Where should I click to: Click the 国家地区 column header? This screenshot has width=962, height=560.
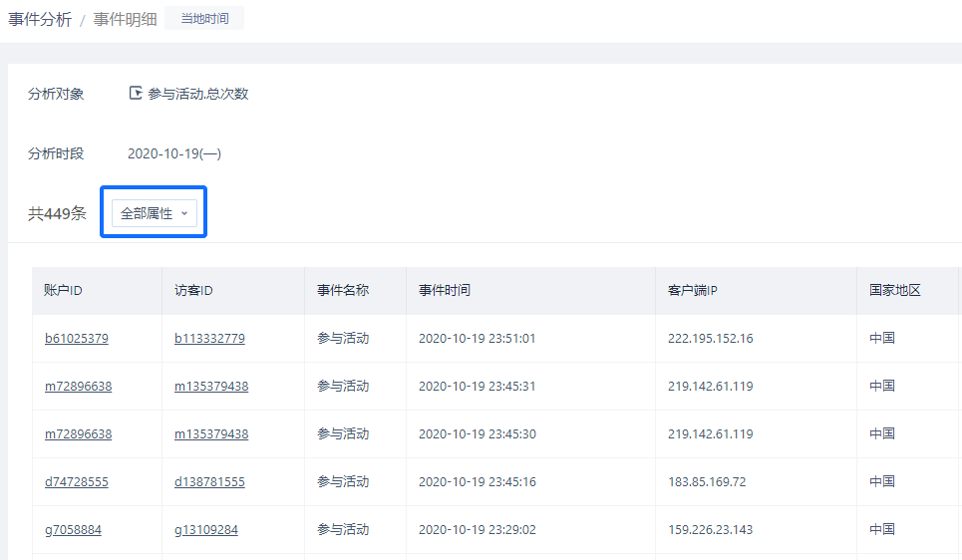pyautogui.click(x=894, y=291)
